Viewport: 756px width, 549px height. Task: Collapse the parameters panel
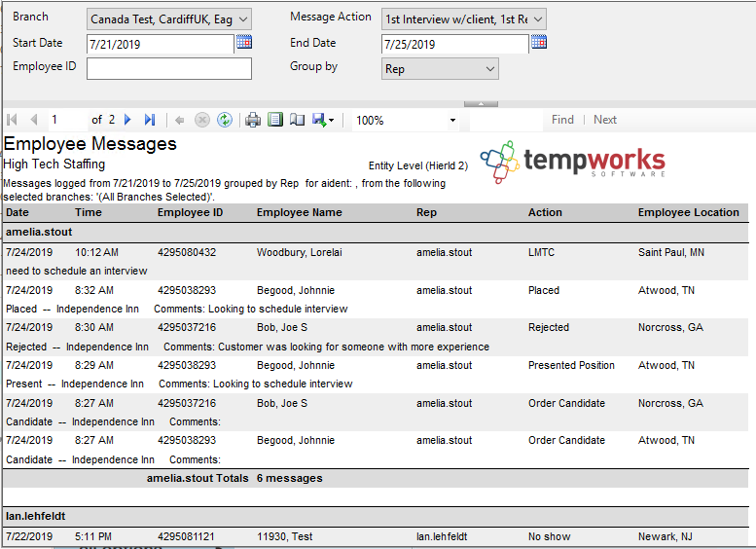481,104
